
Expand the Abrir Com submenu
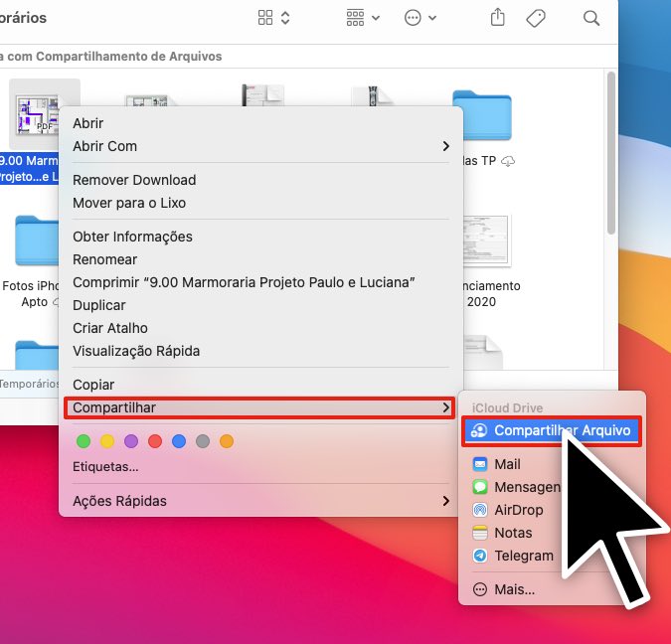point(260,146)
